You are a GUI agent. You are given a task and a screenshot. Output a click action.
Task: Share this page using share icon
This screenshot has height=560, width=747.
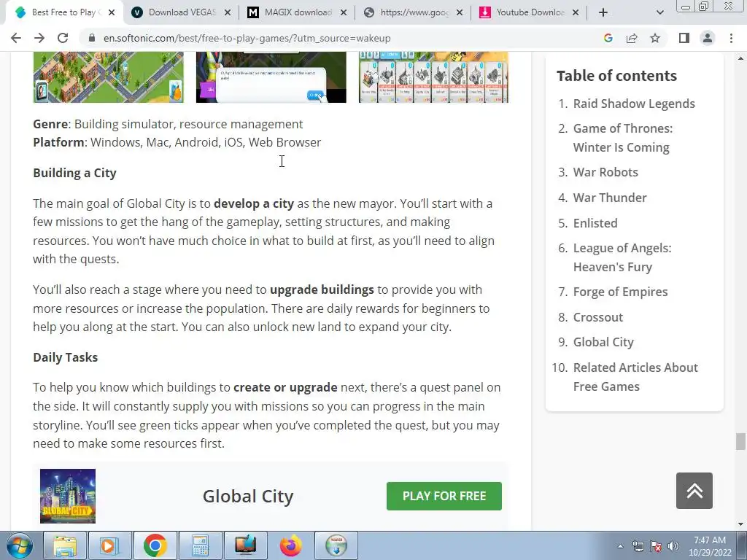[x=632, y=38]
